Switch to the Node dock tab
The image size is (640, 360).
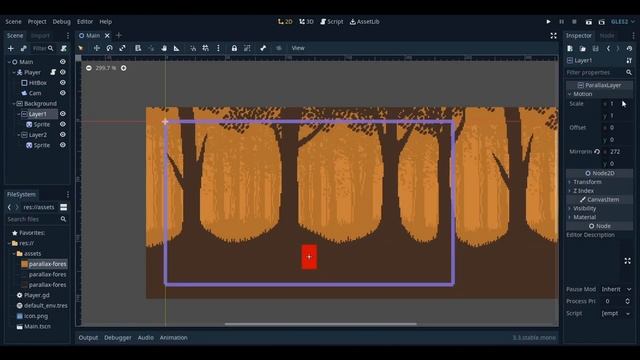coord(607,36)
